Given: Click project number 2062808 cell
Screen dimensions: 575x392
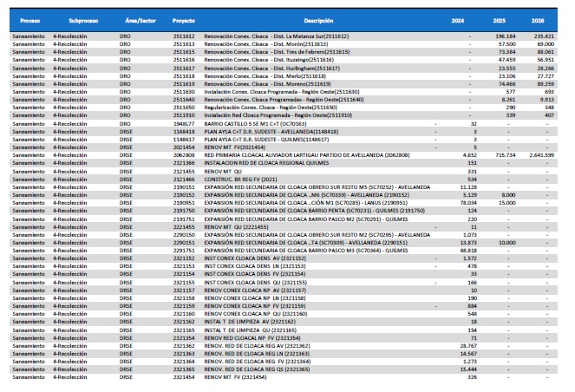Looking at the screenshot, I should (183, 154).
